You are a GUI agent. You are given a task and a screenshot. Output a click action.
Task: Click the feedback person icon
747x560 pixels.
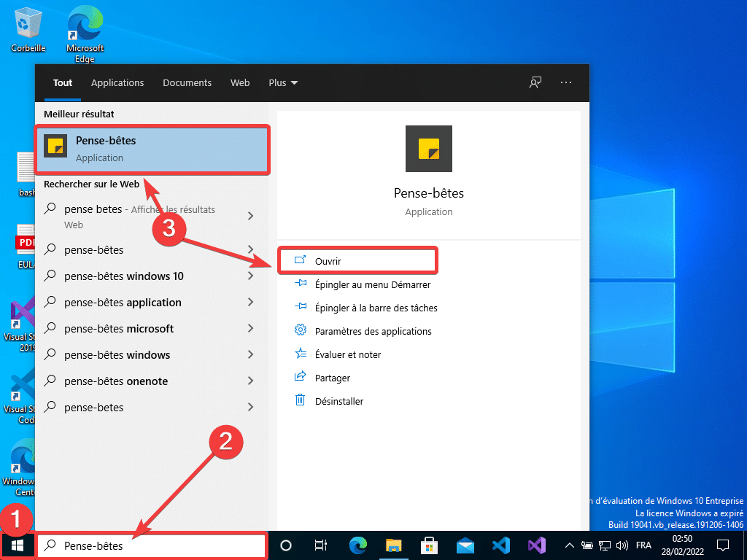pos(535,82)
